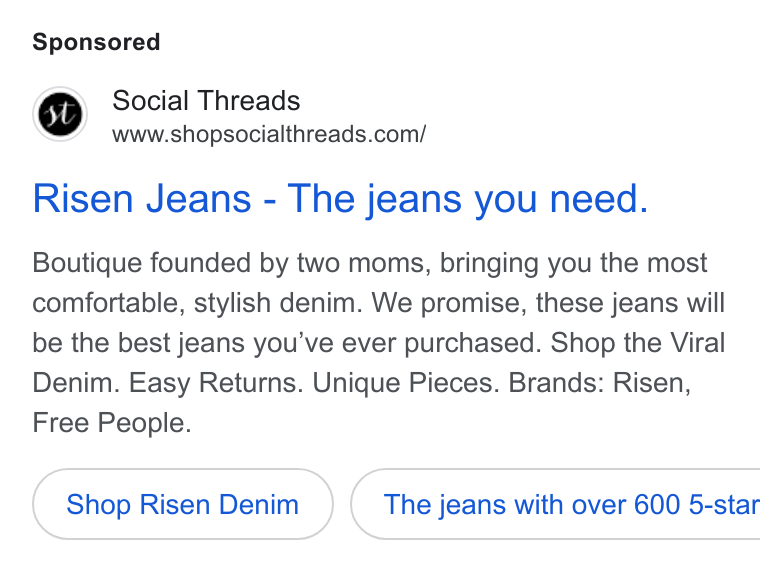Click 'The jeans you need.' in the headline
This screenshot has height=572, width=760.
[468, 199]
